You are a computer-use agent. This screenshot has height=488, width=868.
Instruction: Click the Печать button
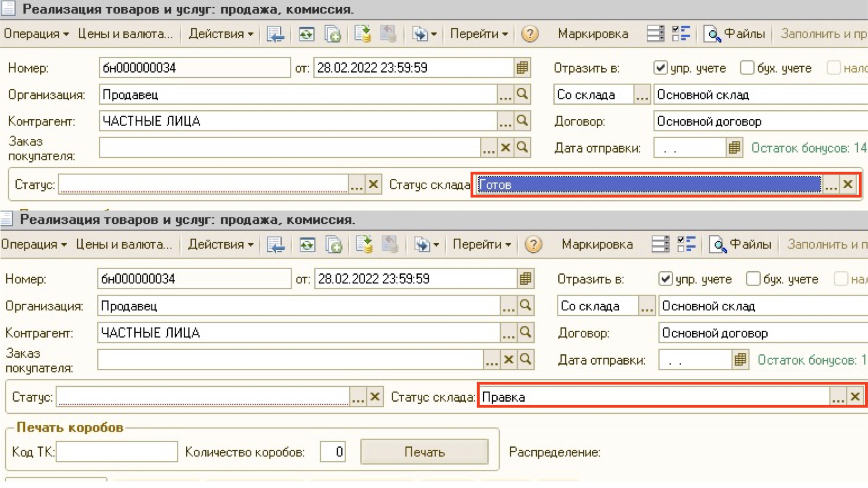(424, 452)
